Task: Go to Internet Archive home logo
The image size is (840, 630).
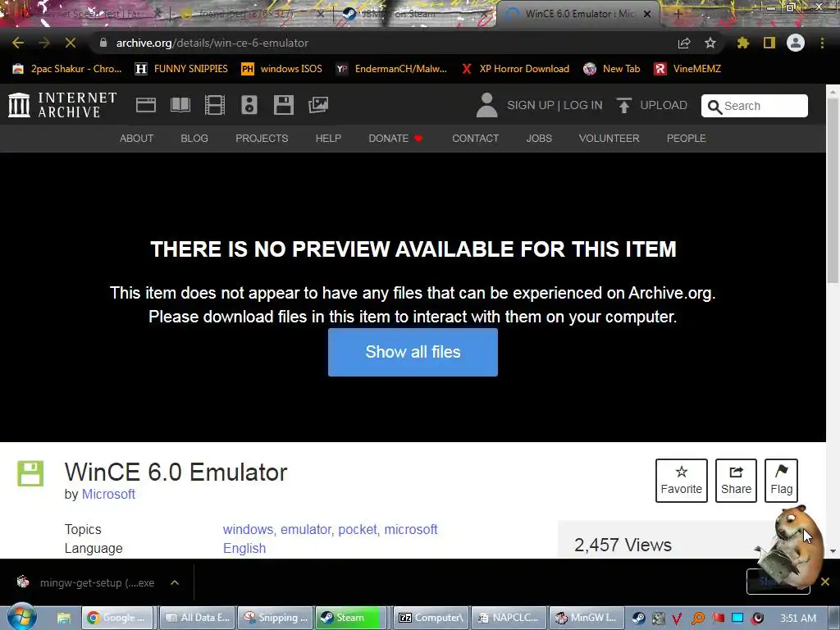Action: pos(62,105)
